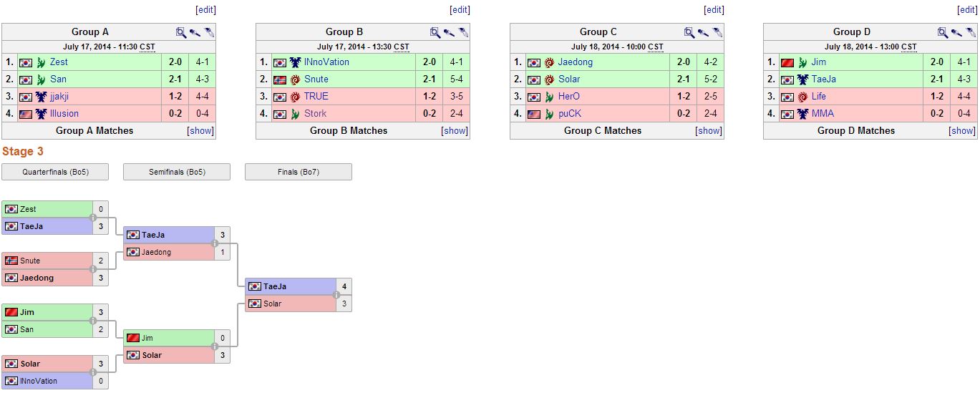Screen dimensions: 980x393
Task: Click the CST timezone abbreviation under Group D
Action: pyautogui.click(x=908, y=47)
